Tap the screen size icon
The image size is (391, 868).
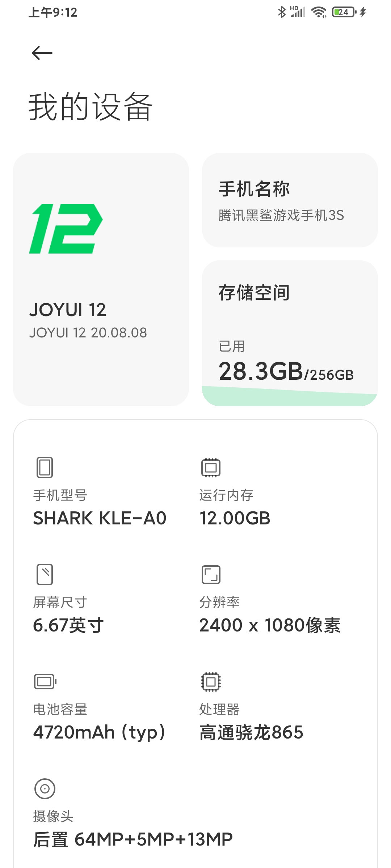45,574
